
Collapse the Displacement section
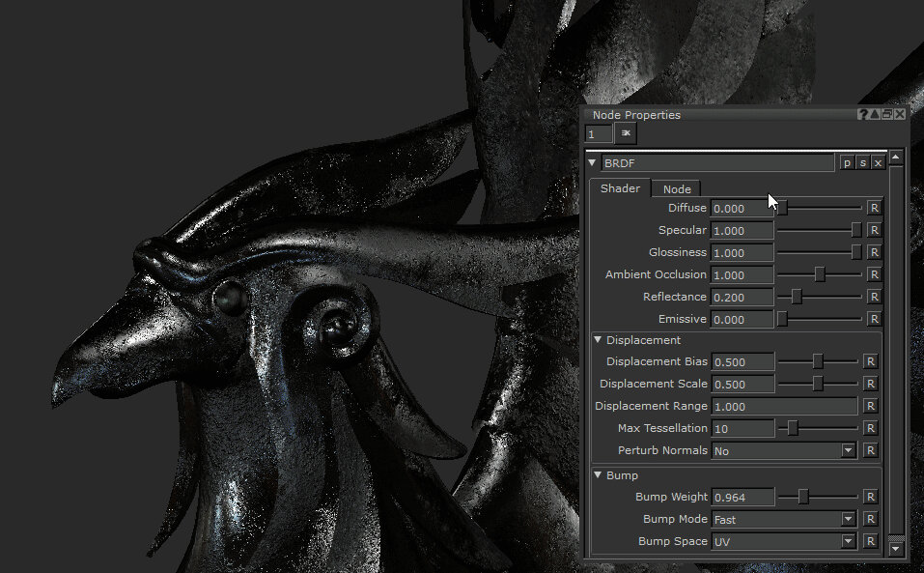coord(598,340)
